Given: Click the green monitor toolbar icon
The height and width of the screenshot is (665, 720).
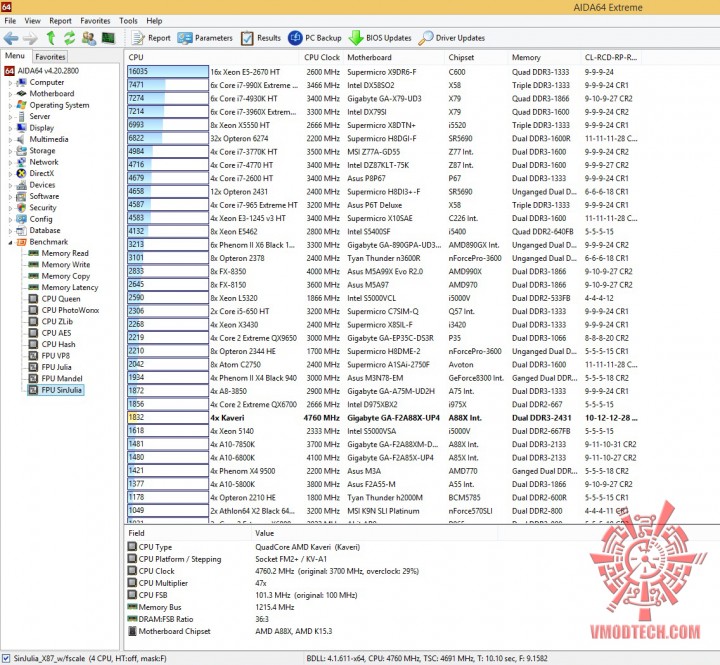Looking at the screenshot, I should [x=108, y=38].
